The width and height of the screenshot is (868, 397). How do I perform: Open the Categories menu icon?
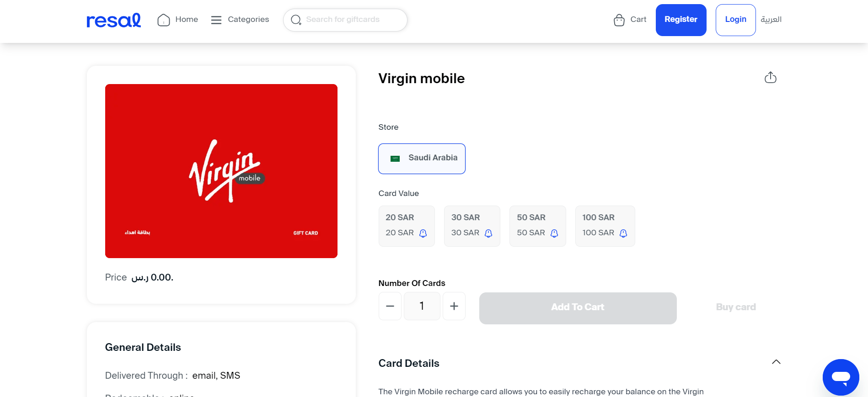pyautogui.click(x=216, y=20)
